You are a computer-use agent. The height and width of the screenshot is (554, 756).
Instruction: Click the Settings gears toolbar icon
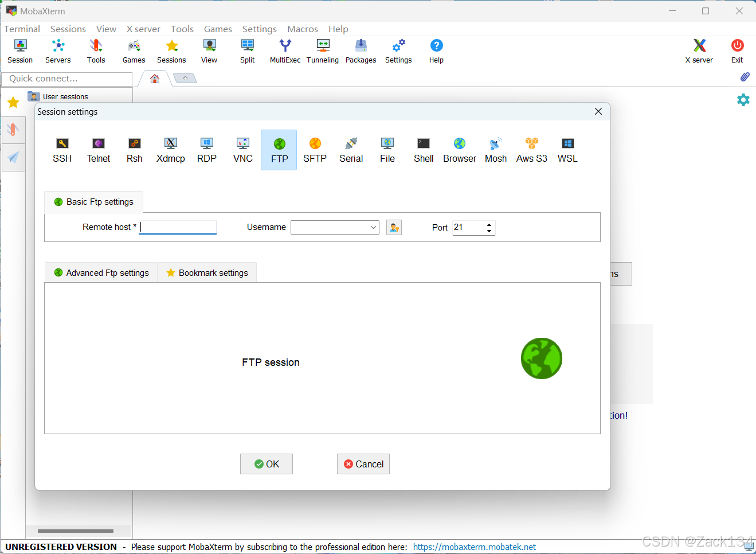click(398, 51)
